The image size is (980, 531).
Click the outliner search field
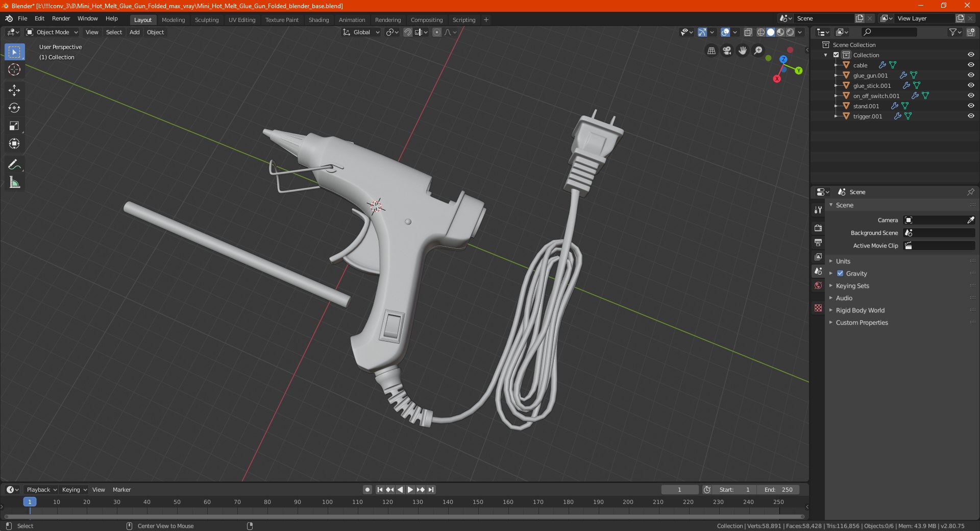[889, 32]
